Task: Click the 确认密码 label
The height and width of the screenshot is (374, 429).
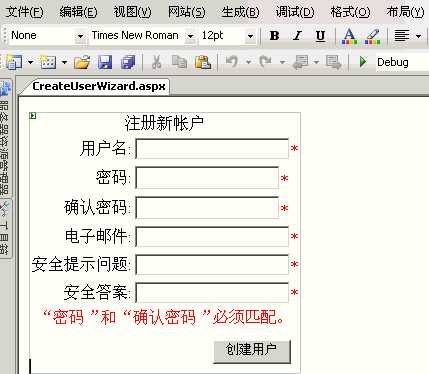Action: 96,208
